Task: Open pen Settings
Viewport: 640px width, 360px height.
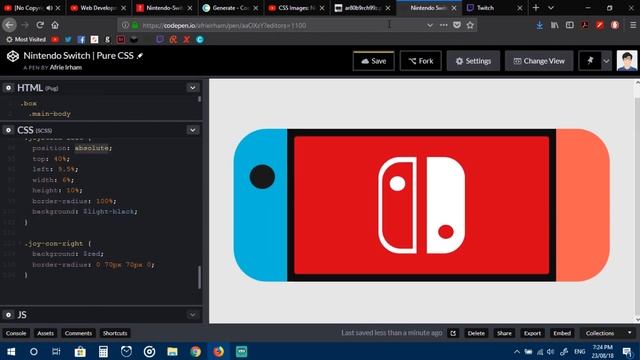Action: [x=473, y=61]
